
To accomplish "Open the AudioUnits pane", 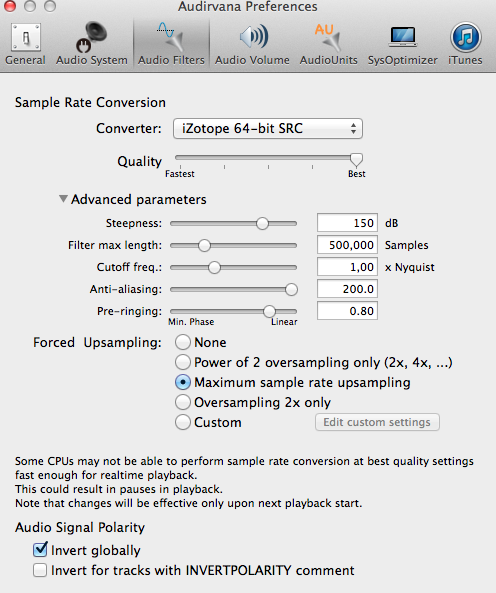I will (329, 44).
